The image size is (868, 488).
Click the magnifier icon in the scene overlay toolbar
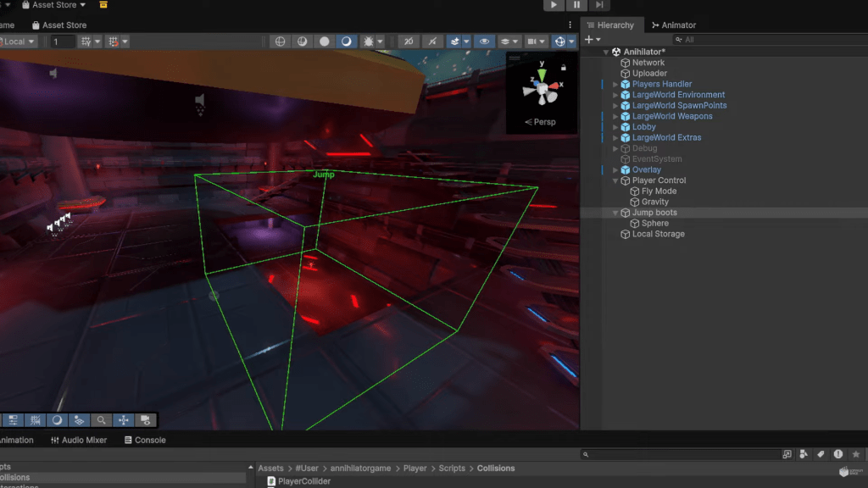[101, 420]
